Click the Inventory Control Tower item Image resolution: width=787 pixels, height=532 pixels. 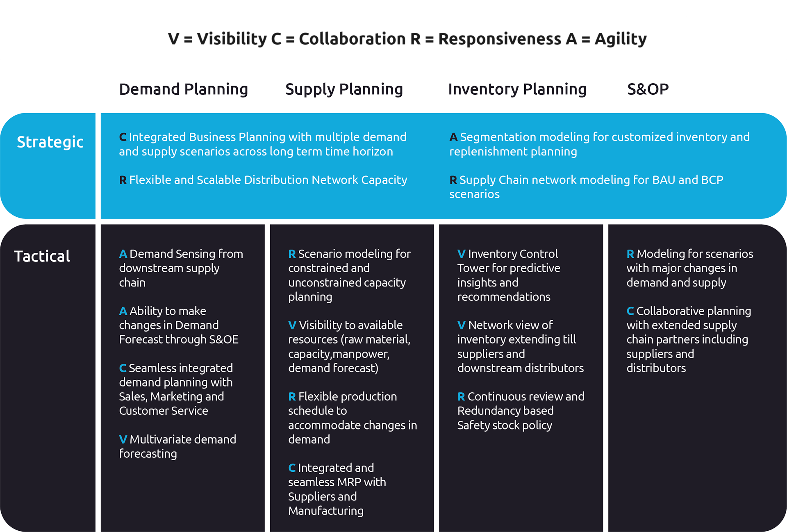[x=508, y=275]
